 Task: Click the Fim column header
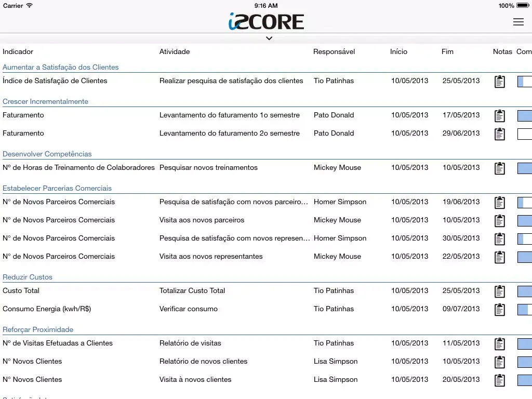(x=447, y=51)
